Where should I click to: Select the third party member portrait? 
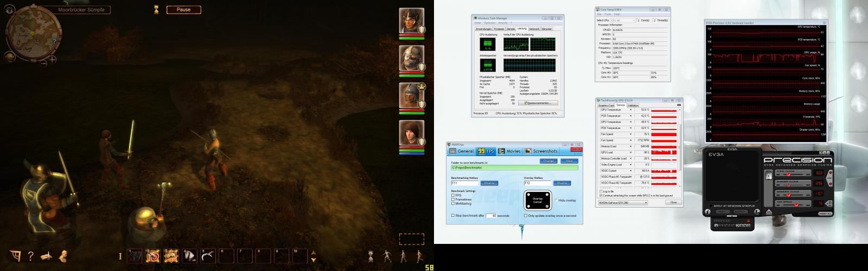pos(412,95)
